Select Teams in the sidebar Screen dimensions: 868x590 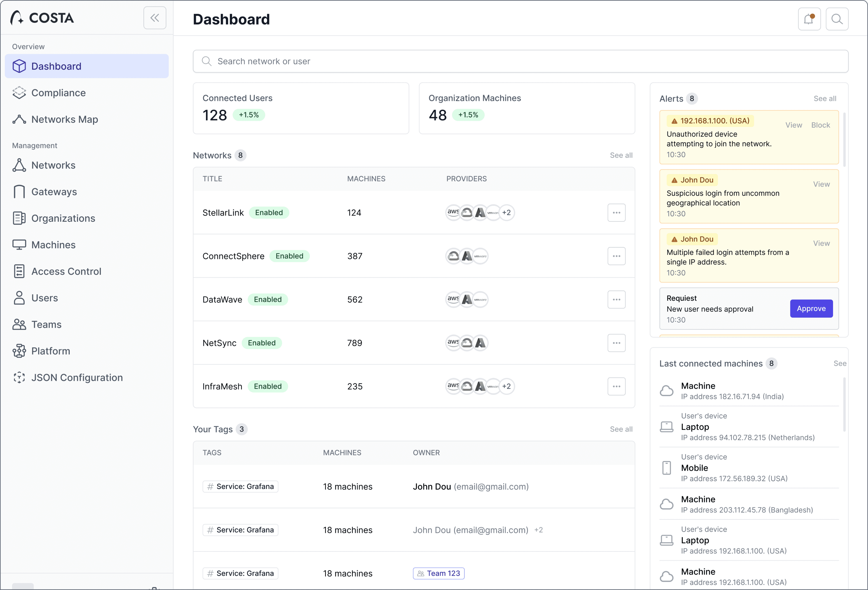87,324
